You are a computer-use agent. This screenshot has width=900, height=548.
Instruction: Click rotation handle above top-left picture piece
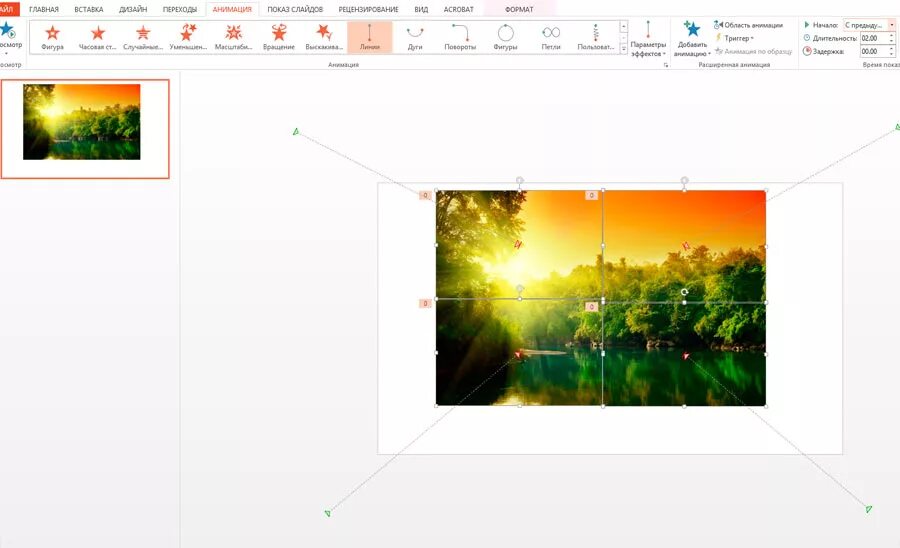[x=519, y=180]
